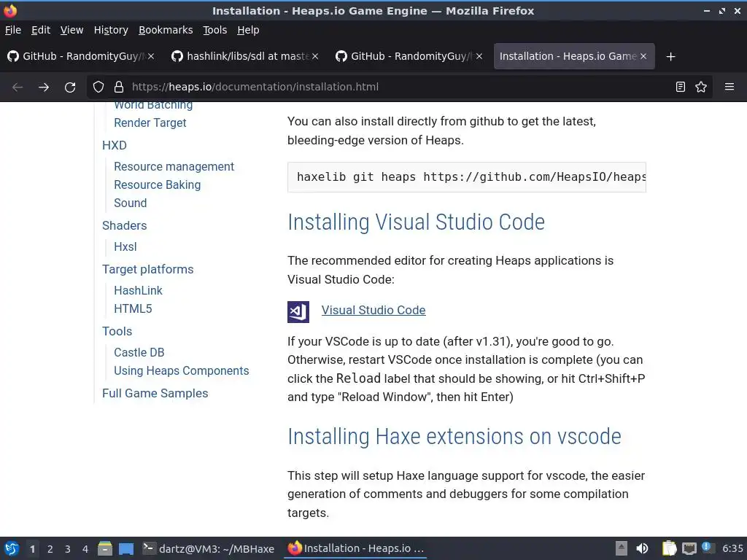The height and width of the screenshot is (560, 747).
Task: Open the Castle DB sidebar link
Action: pos(139,352)
